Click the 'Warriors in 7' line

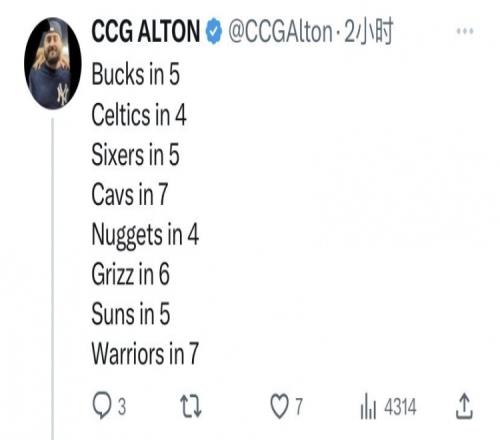tap(145, 353)
